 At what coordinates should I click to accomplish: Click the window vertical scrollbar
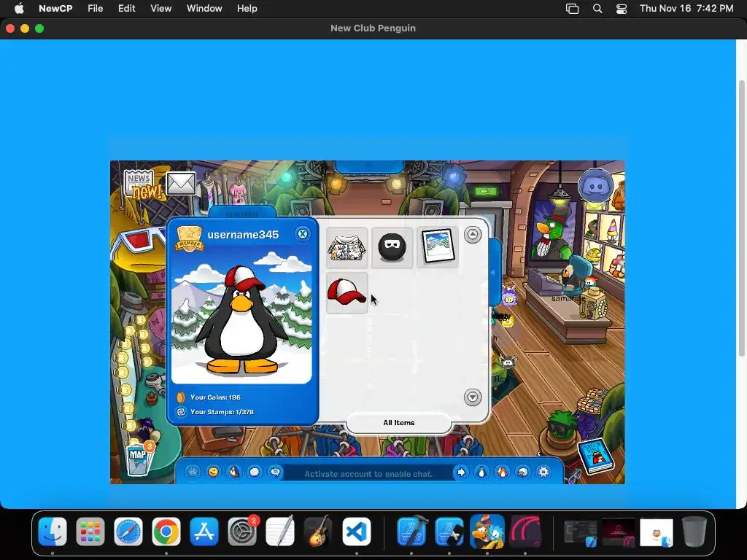(x=741, y=218)
